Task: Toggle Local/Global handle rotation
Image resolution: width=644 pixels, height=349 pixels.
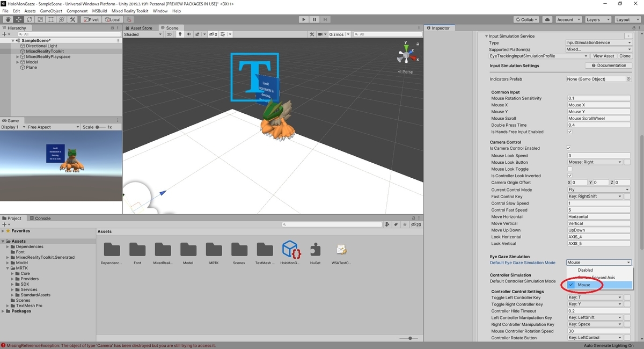Action: (113, 19)
